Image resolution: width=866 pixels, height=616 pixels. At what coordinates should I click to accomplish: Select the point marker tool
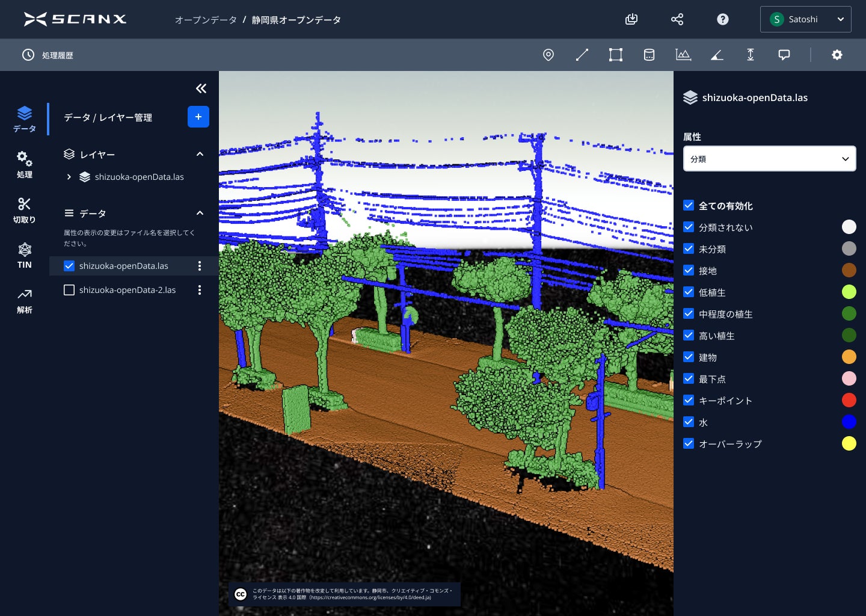coord(548,55)
